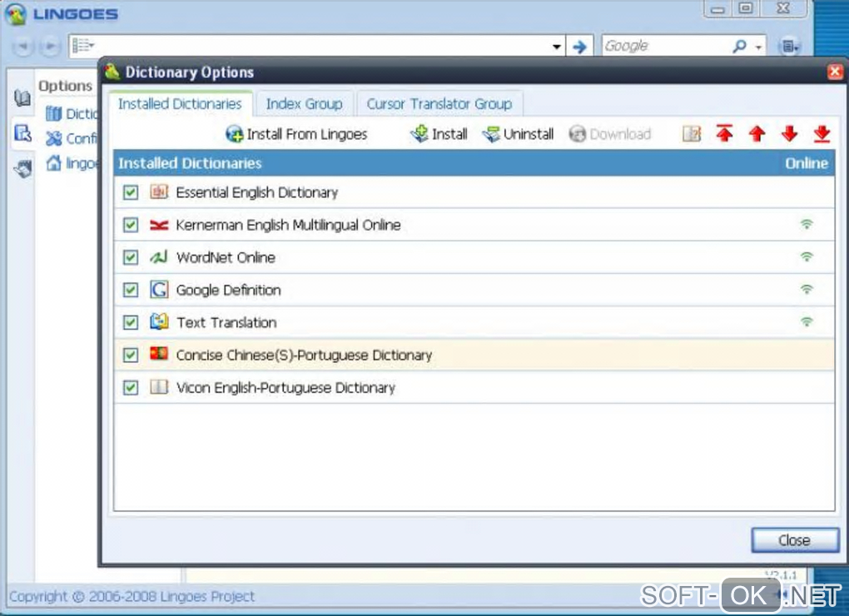
Task: Click the blue go arrow button
Action: 579,47
